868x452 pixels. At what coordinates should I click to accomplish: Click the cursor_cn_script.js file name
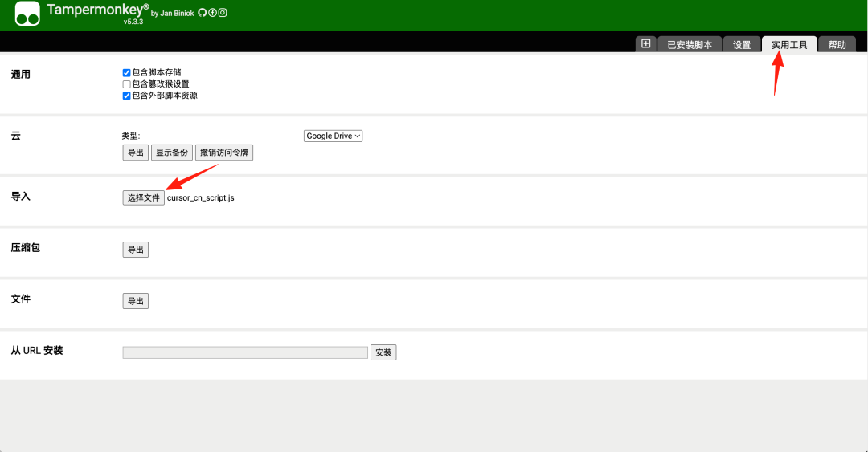tap(200, 198)
